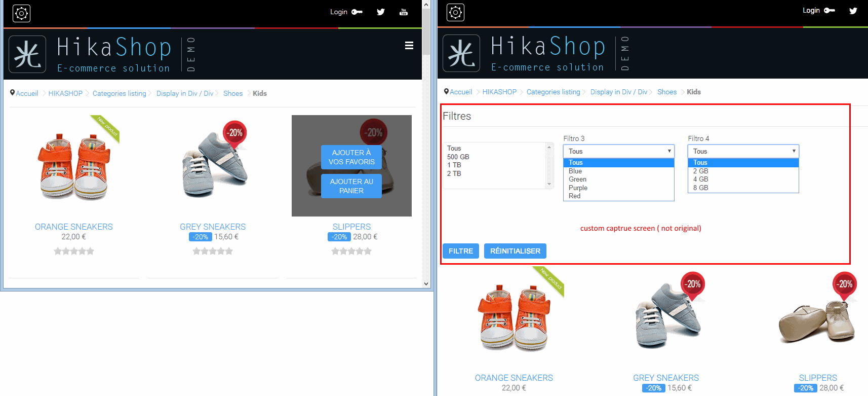Screen dimensions: 868x396
Task: Click the RÉINITIALISER button
Action: coord(515,251)
